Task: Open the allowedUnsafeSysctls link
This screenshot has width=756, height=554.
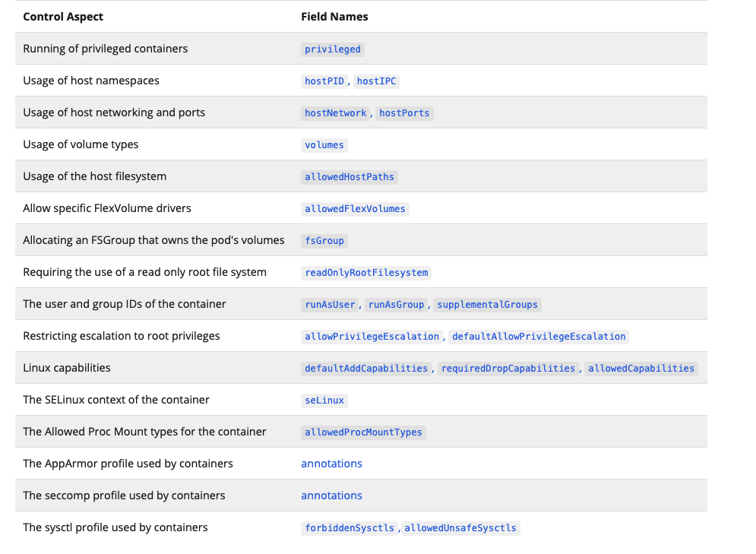Action: (x=460, y=528)
